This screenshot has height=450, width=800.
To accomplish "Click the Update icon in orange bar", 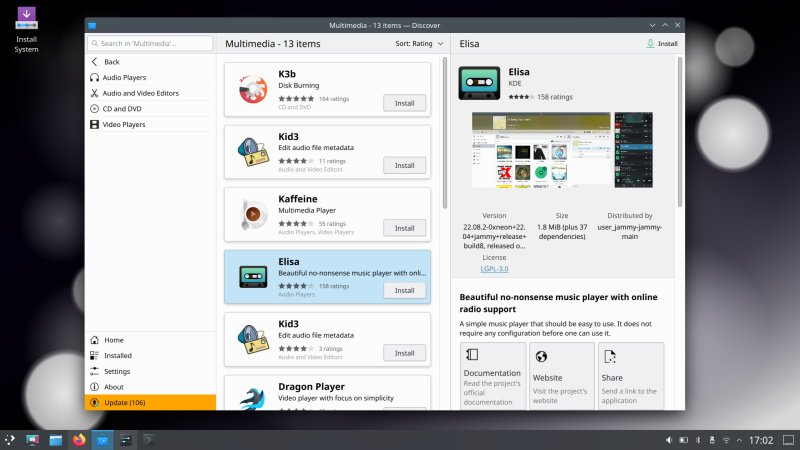I will pyautogui.click(x=94, y=403).
